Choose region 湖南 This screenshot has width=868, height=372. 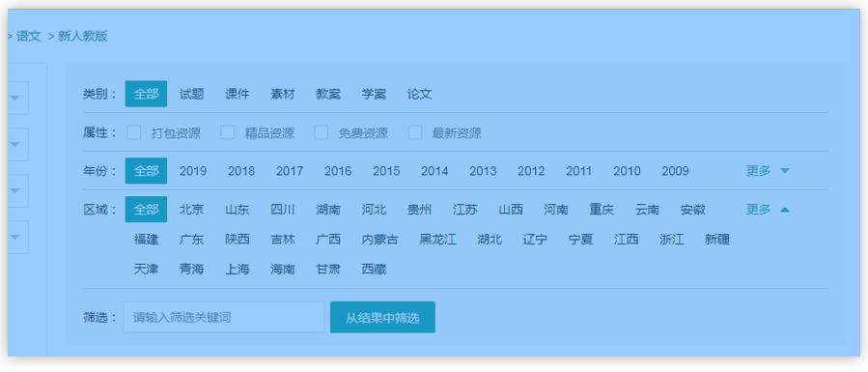(328, 210)
